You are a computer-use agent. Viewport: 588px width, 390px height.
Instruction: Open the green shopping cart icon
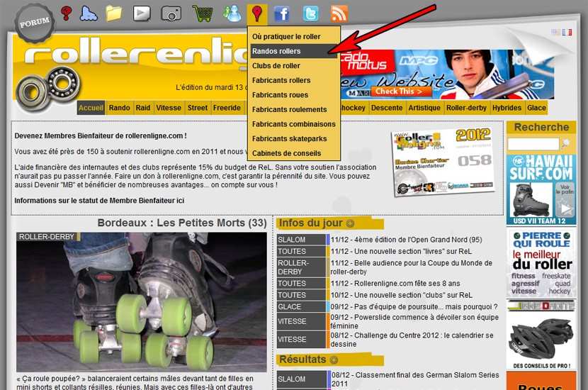pos(202,13)
